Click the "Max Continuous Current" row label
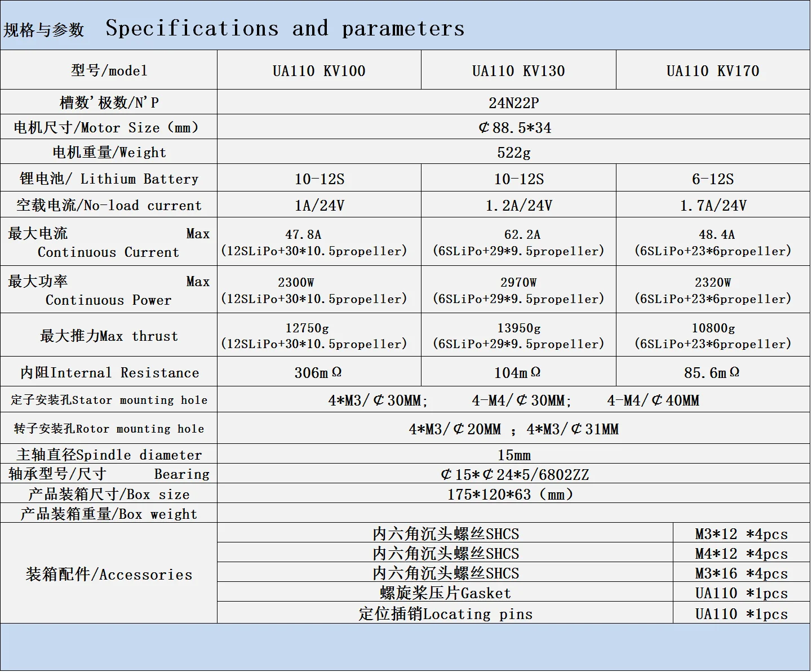The height and width of the screenshot is (672, 812). click(x=109, y=242)
